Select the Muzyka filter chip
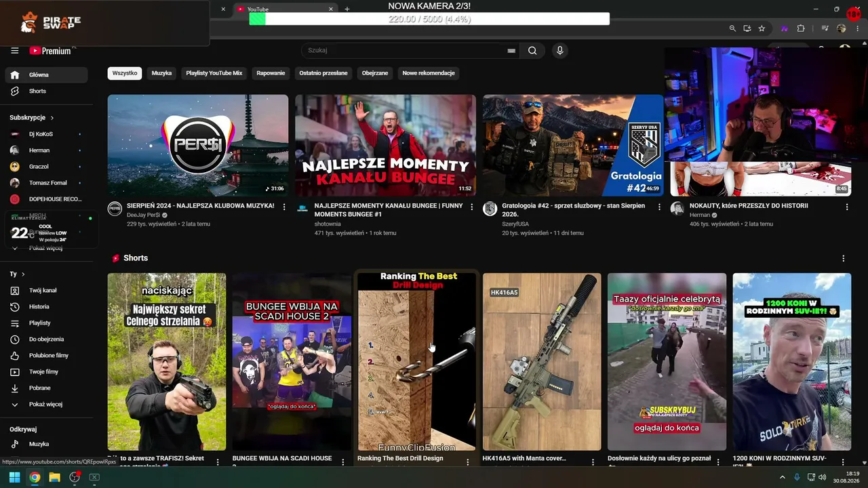868x488 pixels. [x=161, y=73]
